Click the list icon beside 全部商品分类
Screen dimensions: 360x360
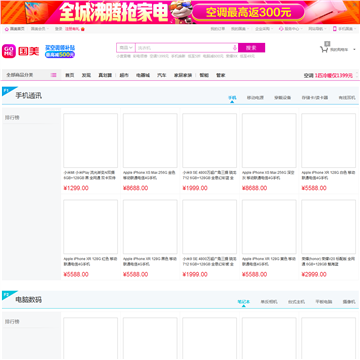click(x=53, y=75)
